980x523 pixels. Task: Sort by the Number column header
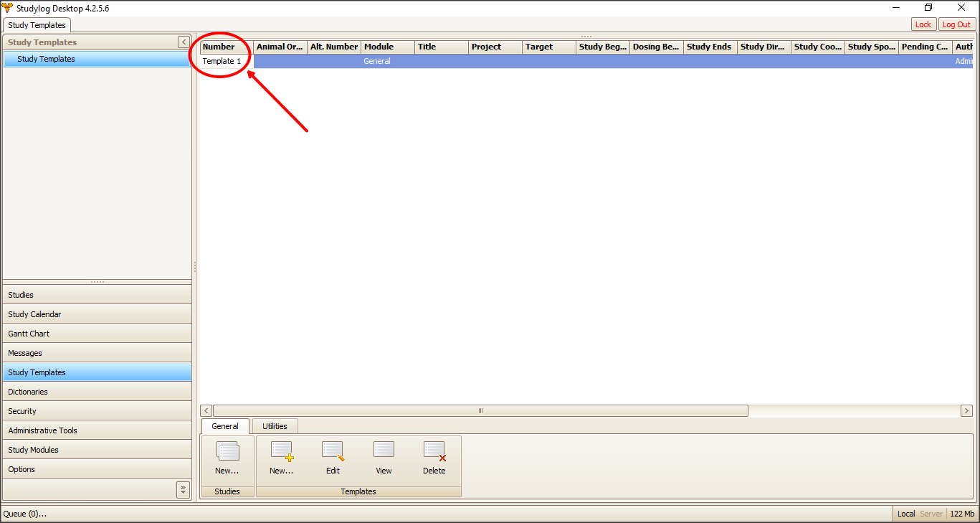pyautogui.click(x=227, y=47)
